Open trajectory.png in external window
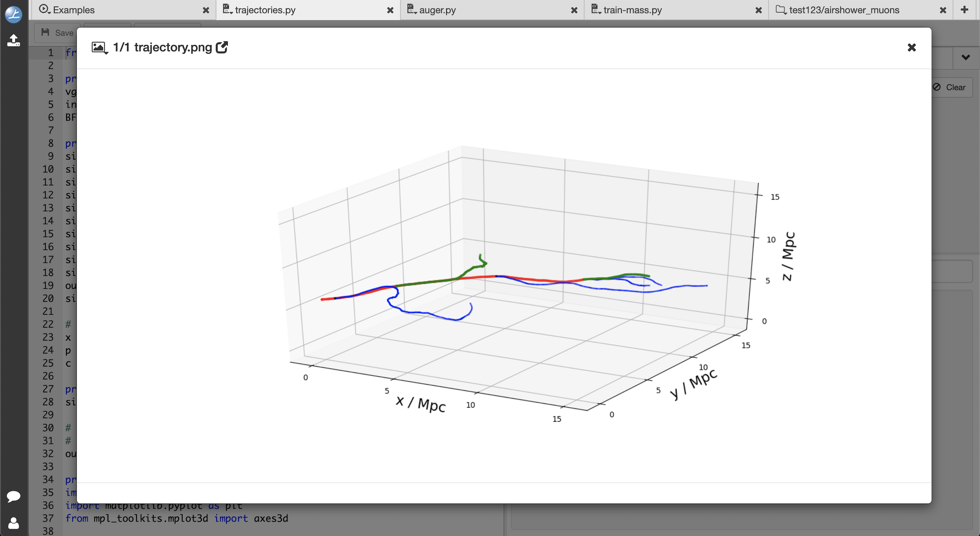Viewport: 980px width, 536px height. 222,47
